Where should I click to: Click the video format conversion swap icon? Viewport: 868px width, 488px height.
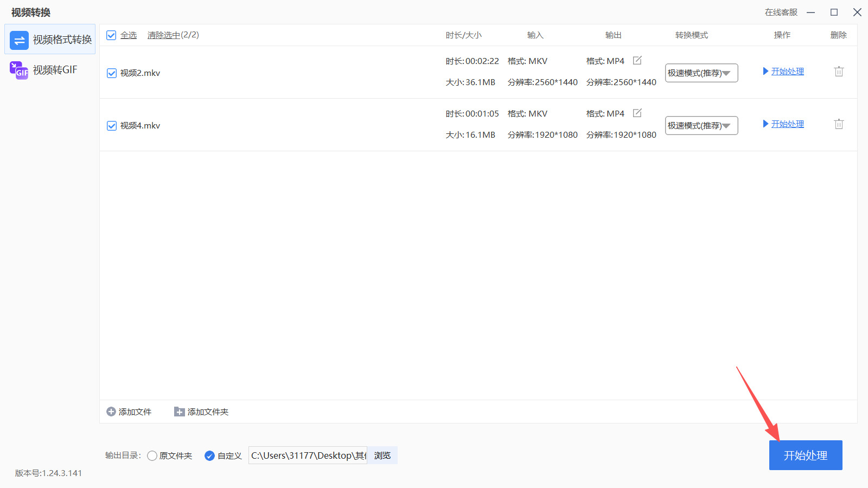19,40
